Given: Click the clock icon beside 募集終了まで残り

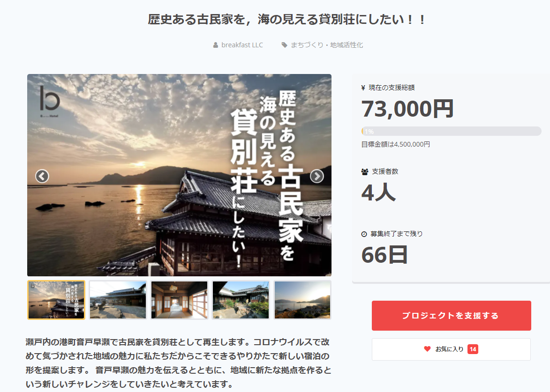Looking at the screenshot, I should pyautogui.click(x=364, y=234).
